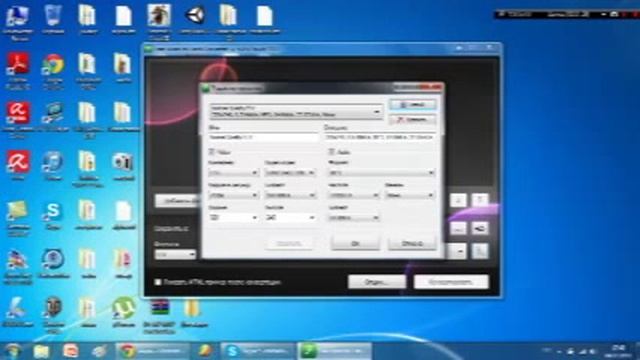Open the audio format dropdown

[381, 173]
